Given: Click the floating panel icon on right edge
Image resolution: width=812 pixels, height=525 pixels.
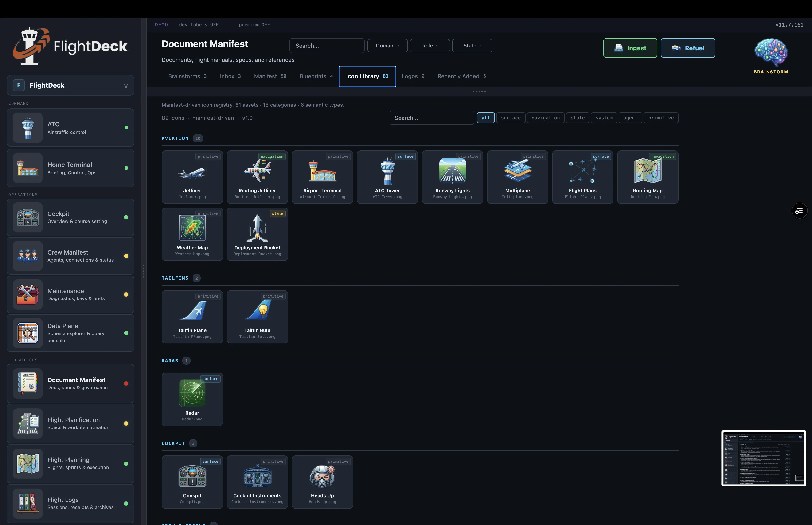Looking at the screenshot, I should coord(799,210).
